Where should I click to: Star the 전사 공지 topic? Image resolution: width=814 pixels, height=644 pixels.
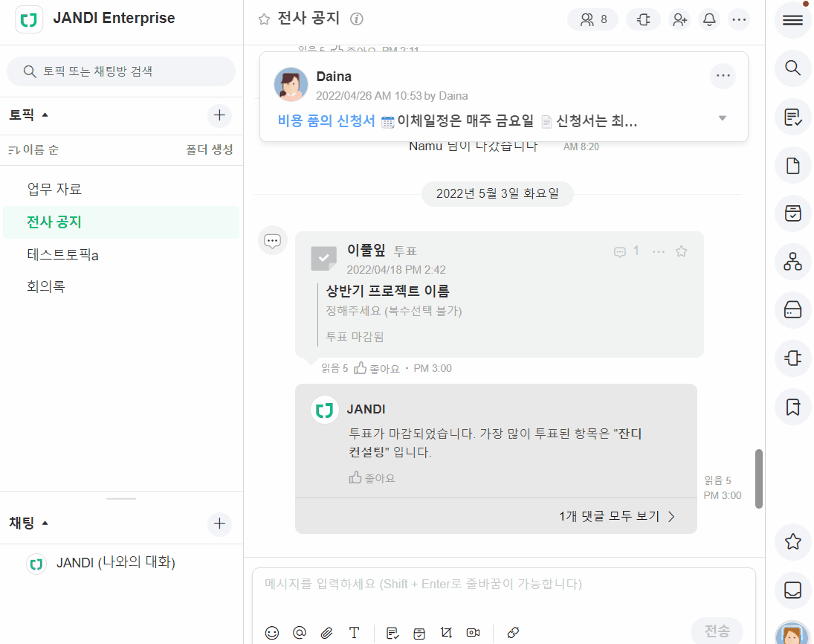pos(264,20)
